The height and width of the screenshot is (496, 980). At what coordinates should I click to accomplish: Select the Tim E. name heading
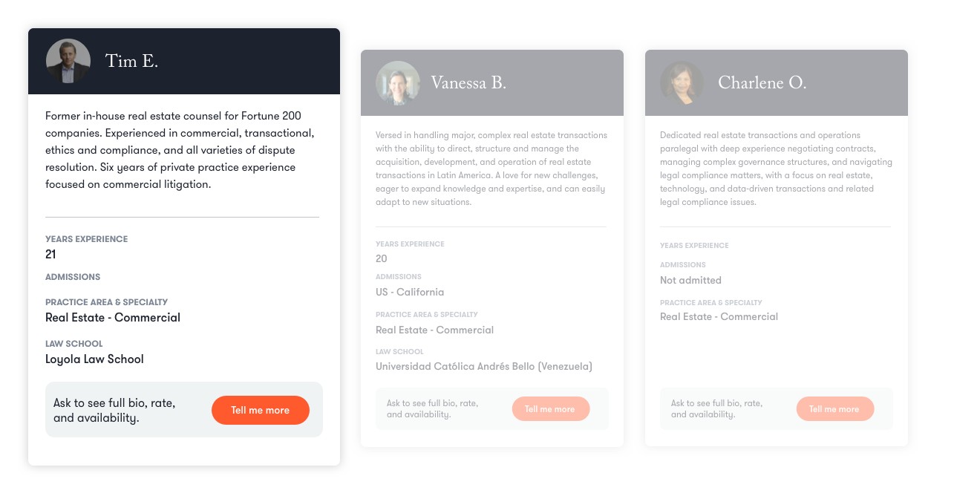131,61
